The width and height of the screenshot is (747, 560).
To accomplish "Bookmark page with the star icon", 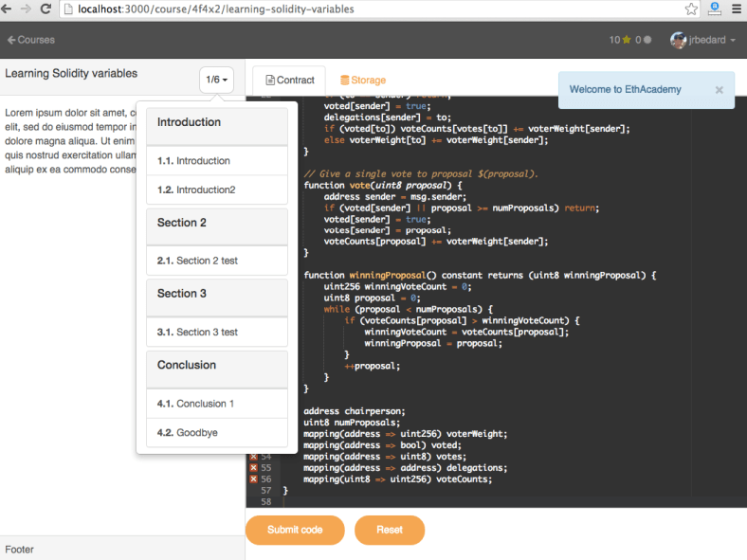I will [x=691, y=9].
